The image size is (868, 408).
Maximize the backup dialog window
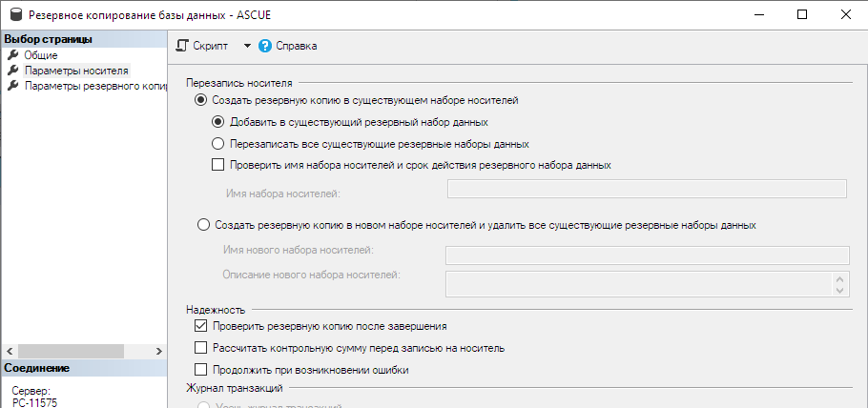point(801,15)
